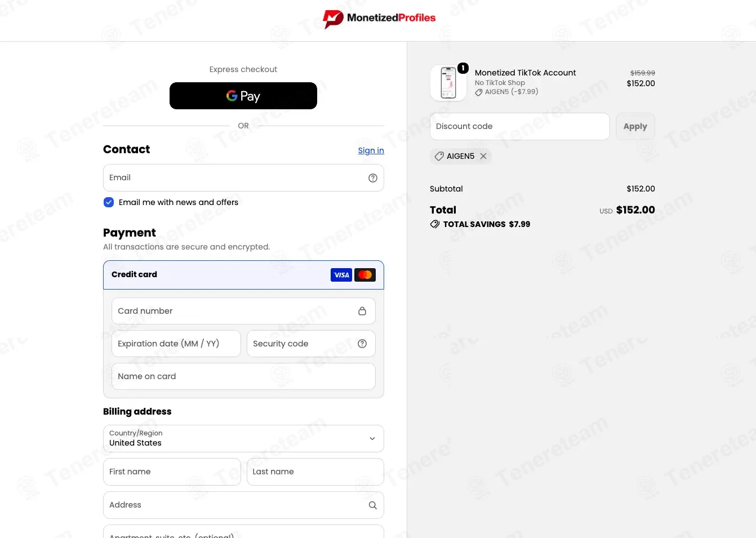Click the TOTAL SAVINGS $7.99 text
This screenshot has height=538, width=756.
[x=487, y=224]
